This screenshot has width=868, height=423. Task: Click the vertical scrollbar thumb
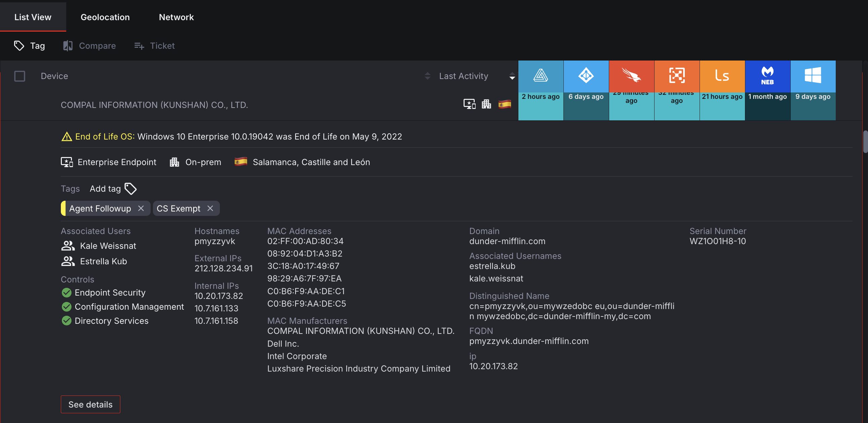[865, 142]
